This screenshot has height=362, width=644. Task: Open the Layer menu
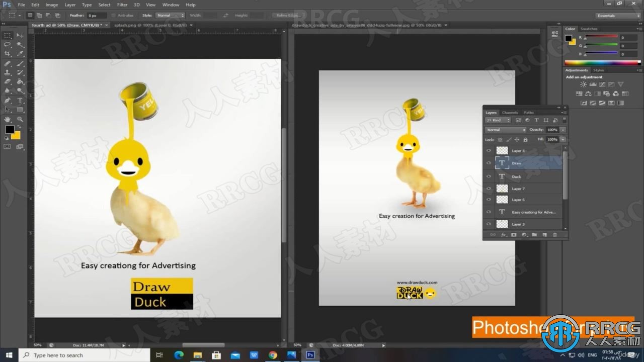point(70,5)
